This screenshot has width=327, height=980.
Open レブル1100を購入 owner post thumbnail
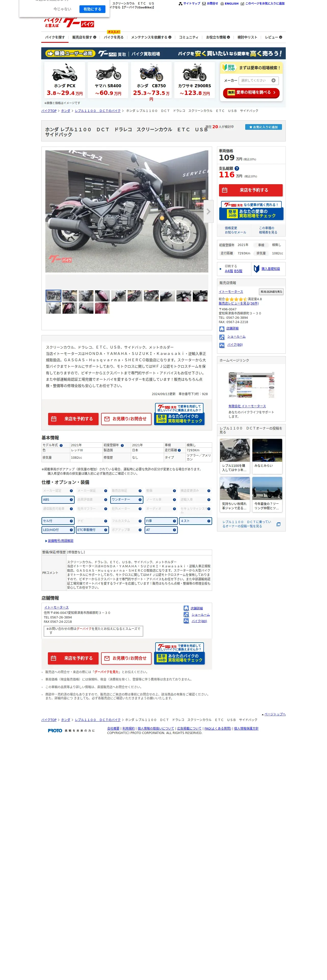tap(235, 450)
